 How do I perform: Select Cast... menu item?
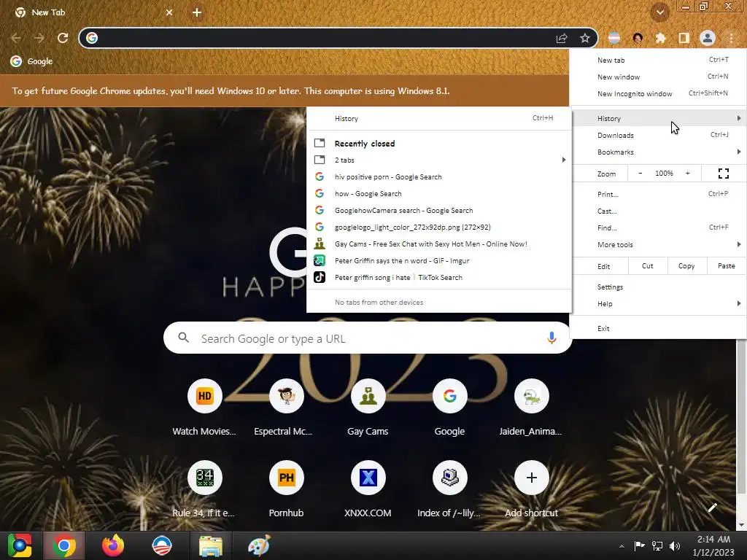[658, 211]
